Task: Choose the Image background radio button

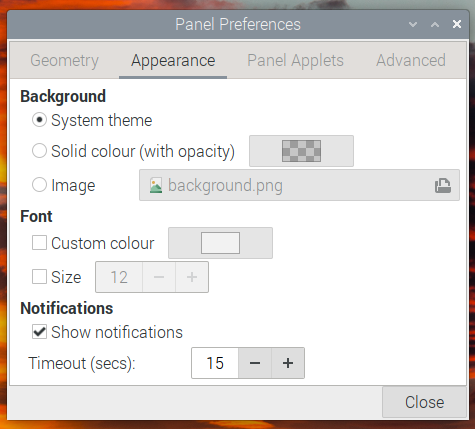Action: pos(39,185)
